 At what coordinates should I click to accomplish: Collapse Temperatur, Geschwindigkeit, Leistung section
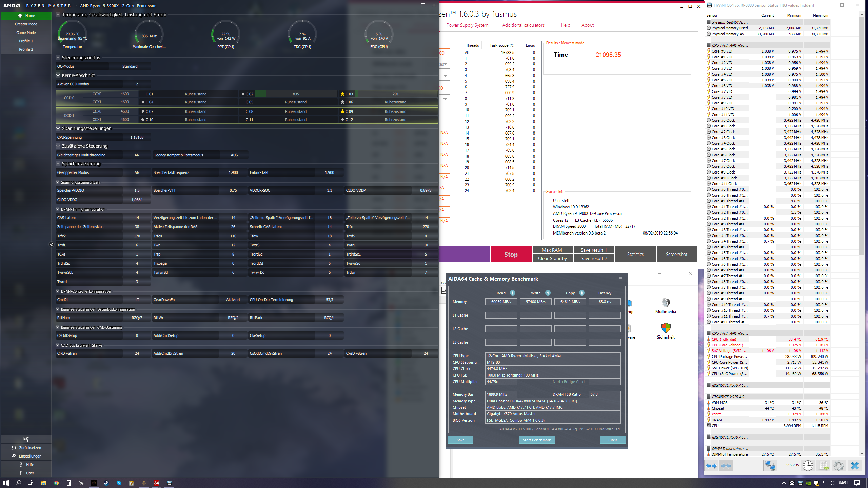coord(58,15)
